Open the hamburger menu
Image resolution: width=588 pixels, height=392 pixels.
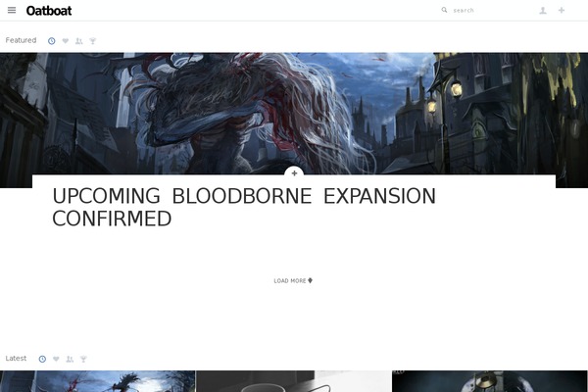12,10
